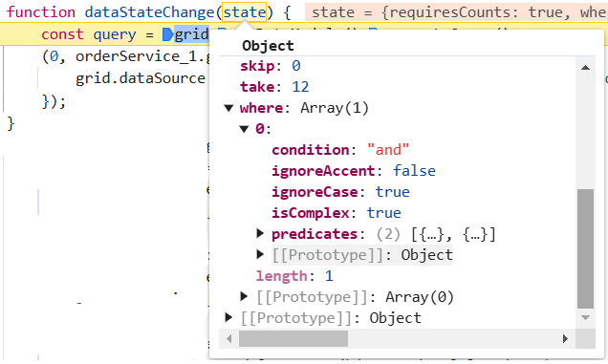Click the vertical scrollbar down arrow
Screen dimensions: 608x364
(x=585, y=318)
